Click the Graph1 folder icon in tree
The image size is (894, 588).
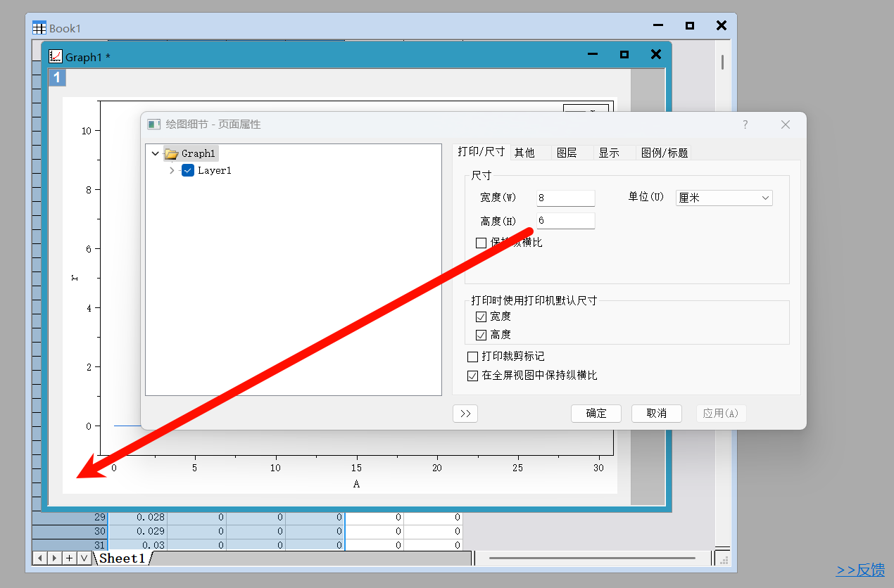[171, 153]
